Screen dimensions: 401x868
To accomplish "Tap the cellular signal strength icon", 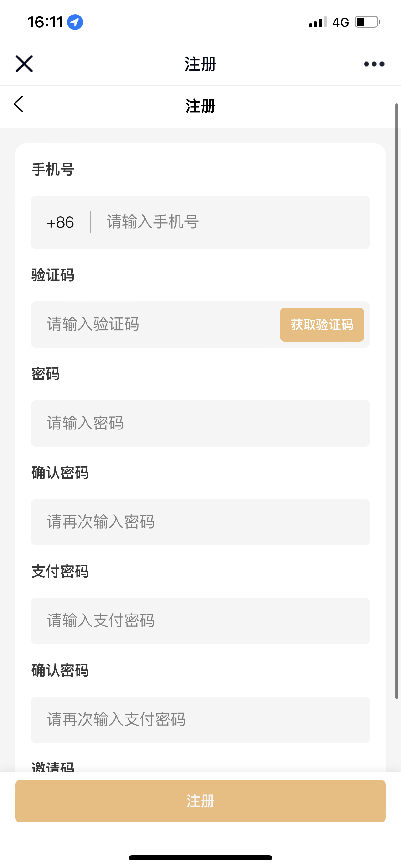I will (x=318, y=22).
